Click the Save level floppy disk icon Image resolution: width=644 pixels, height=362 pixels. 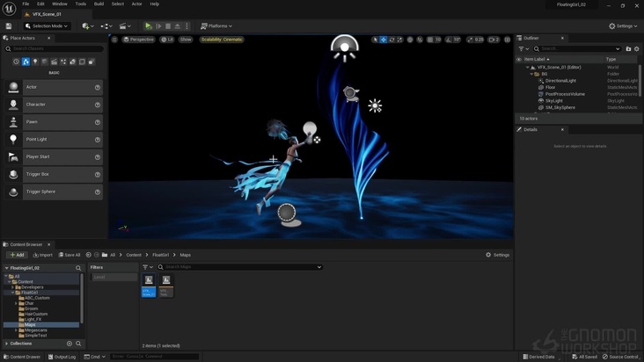tap(9, 26)
